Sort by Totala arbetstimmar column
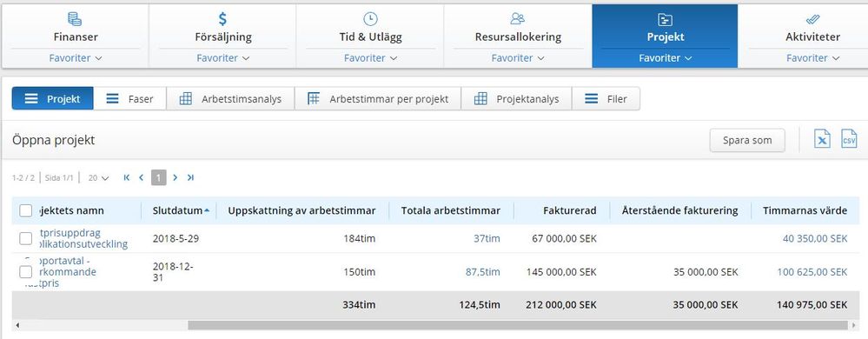Screen dimensions: 868x339 (x=451, y=210)
